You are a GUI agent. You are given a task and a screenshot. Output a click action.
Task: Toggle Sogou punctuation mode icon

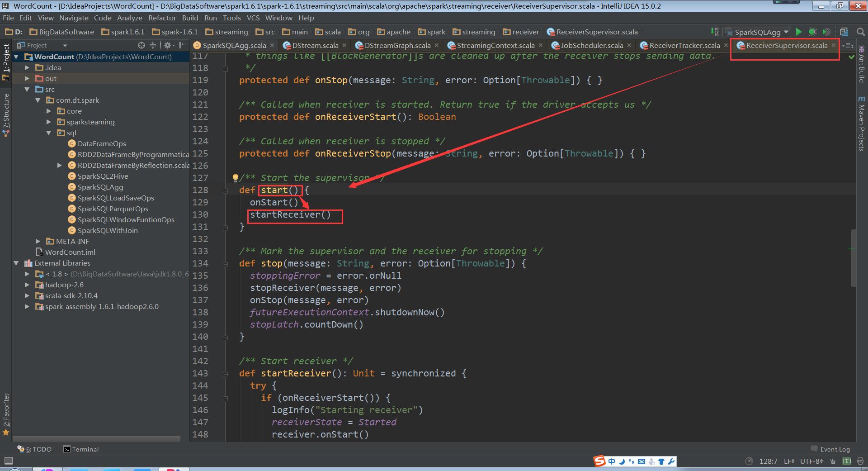click(x=632, y=461)
